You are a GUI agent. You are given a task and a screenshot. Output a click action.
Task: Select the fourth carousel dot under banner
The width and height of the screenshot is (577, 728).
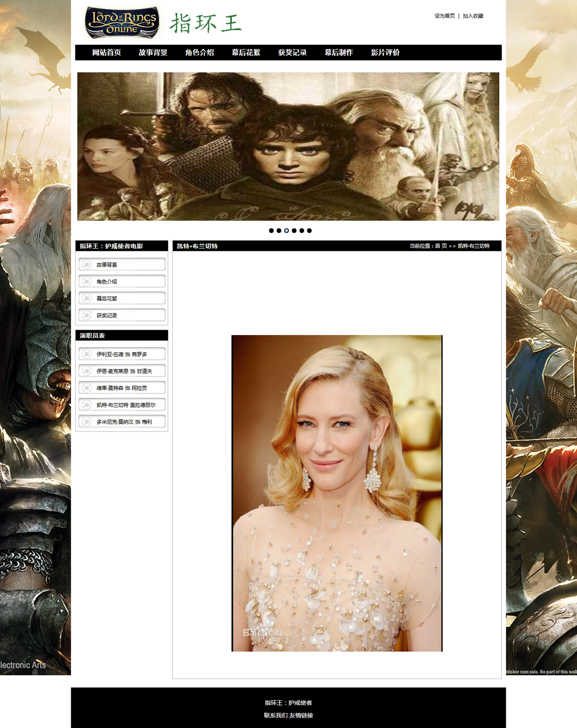coord(294,231)
